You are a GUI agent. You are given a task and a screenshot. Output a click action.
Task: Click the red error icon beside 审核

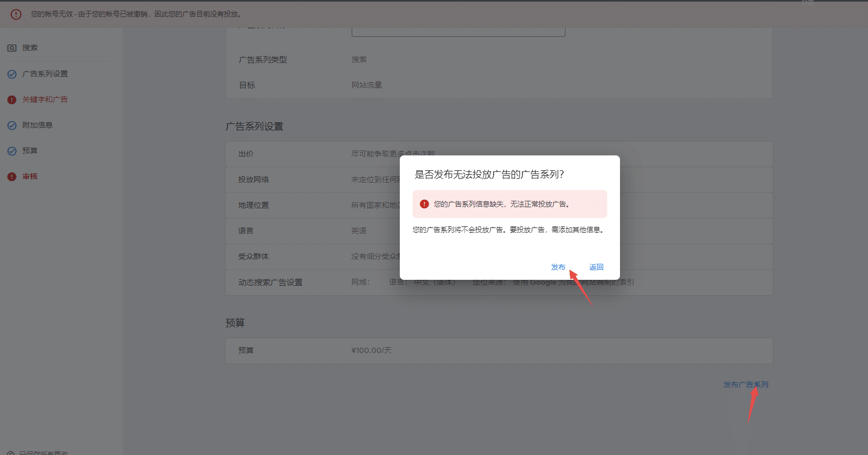12,177
